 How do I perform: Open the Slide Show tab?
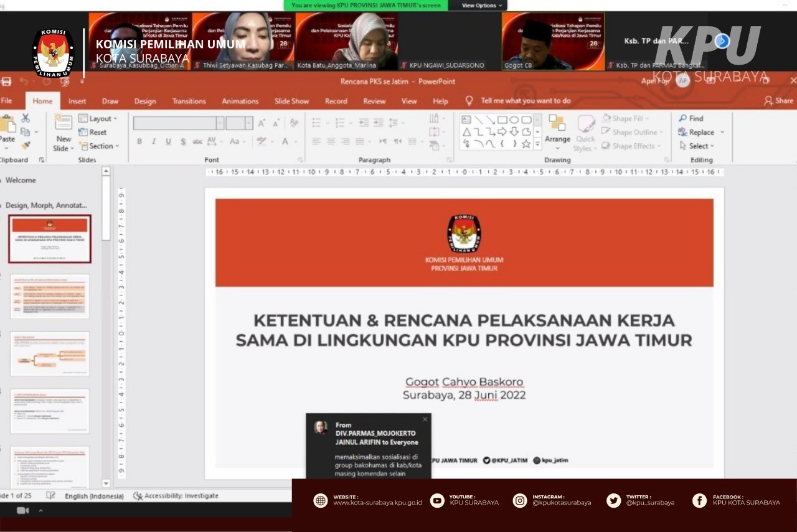291,101
